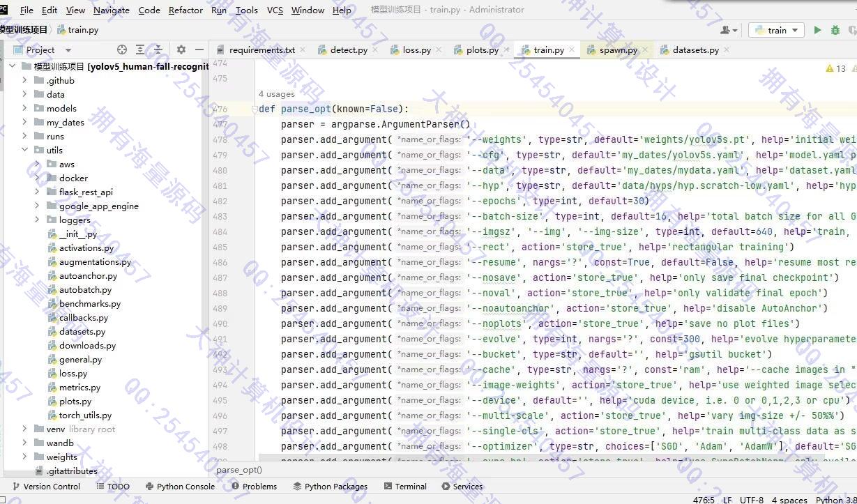The height and width of the screenshot is (504, 857).
Task: Expand the .github folder
Action: click(24, 80)
